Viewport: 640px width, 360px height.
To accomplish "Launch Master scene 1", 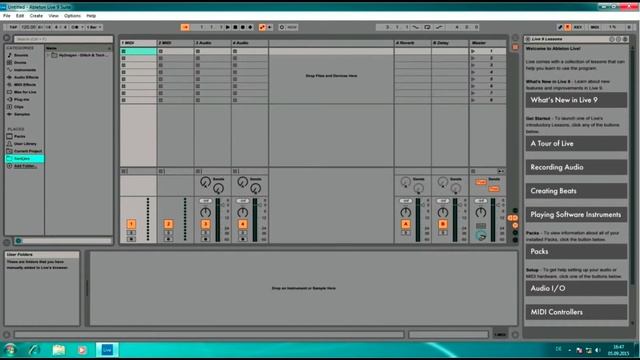I will pos(473,51).
